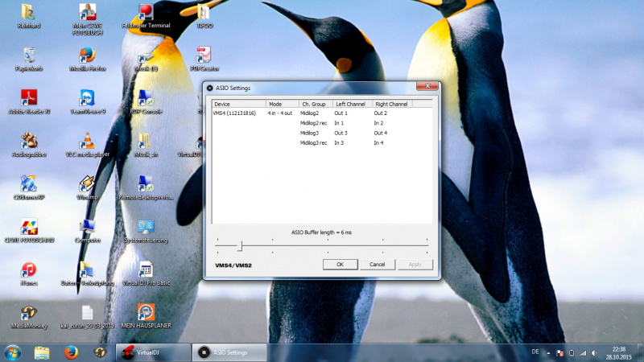
Task: Open Windows Explorer from the taskbar
Action: click(42, 352)
